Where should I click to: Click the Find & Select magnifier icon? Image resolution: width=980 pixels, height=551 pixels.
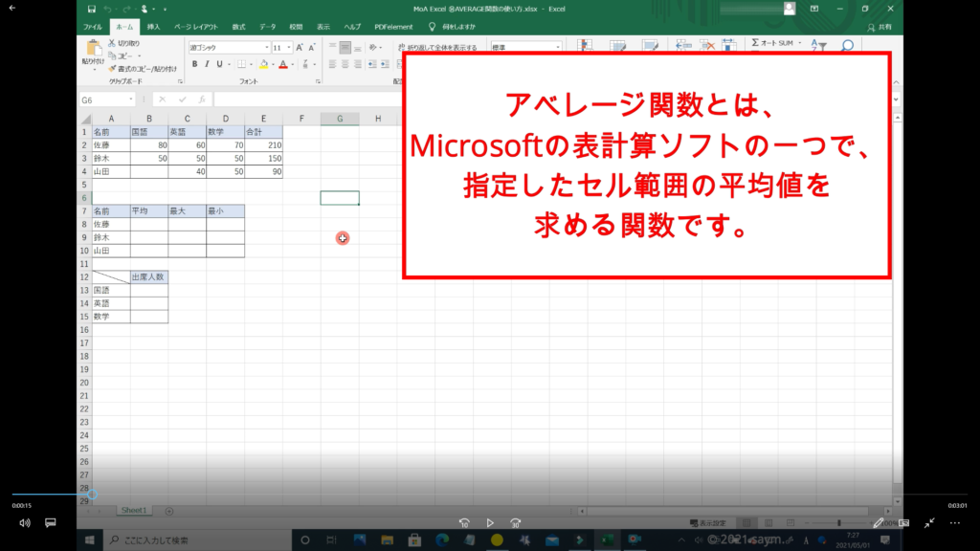(846, 45)
